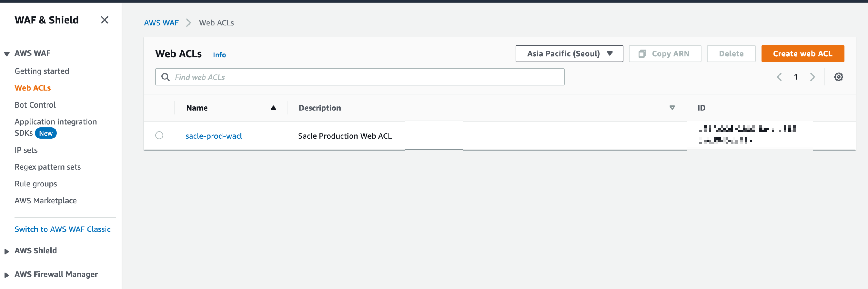This screenshot has height=289, width=868.
Task: Close the WAF & Shield sidebar
Action: 104,20
